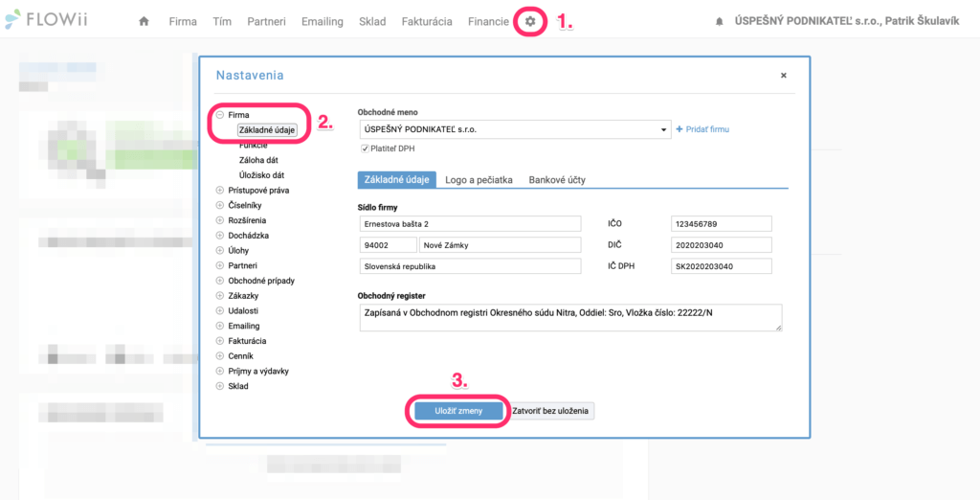This screenshot has height=500, width=980.
Task: Open the settings gear icon
Action: click(530, 21)
